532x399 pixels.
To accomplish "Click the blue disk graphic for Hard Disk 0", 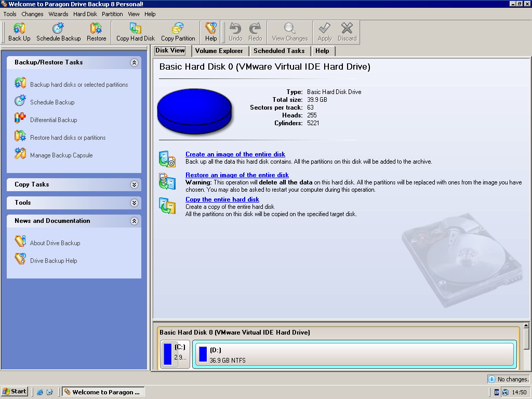I will point(194,111).
